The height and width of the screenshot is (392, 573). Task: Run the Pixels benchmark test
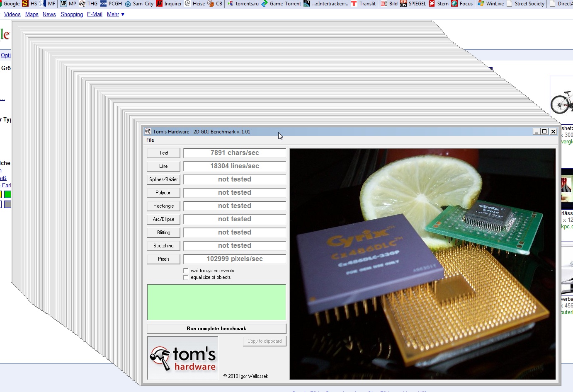pos(163,259)
